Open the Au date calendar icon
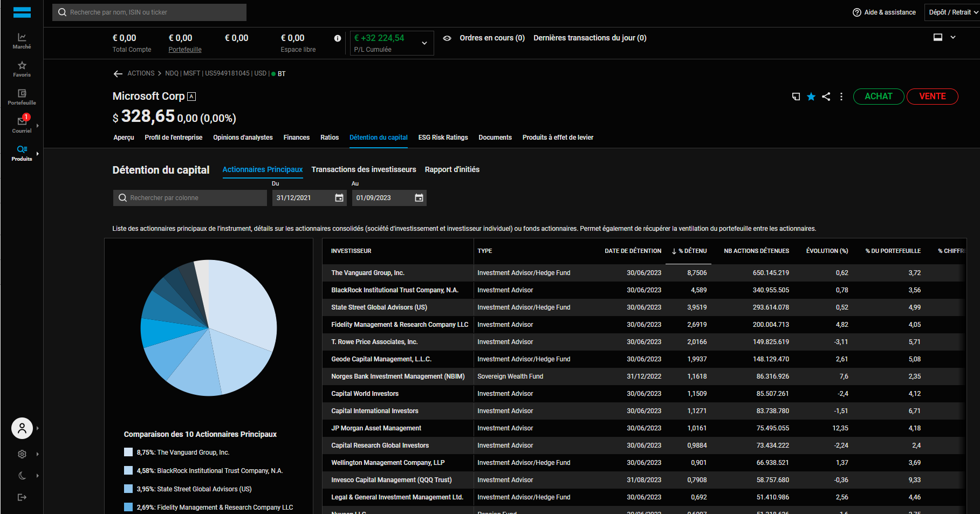The width and height of the screenshot is (980, 514). [419, 198]
